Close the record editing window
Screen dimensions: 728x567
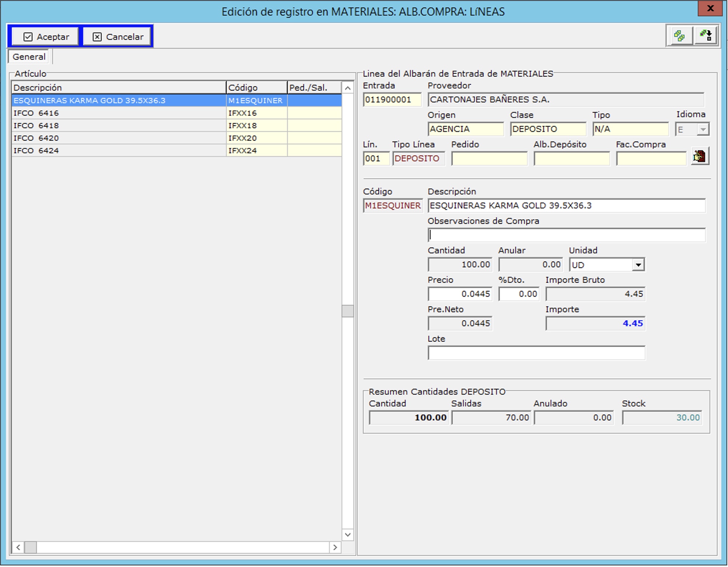coord(710,8)
